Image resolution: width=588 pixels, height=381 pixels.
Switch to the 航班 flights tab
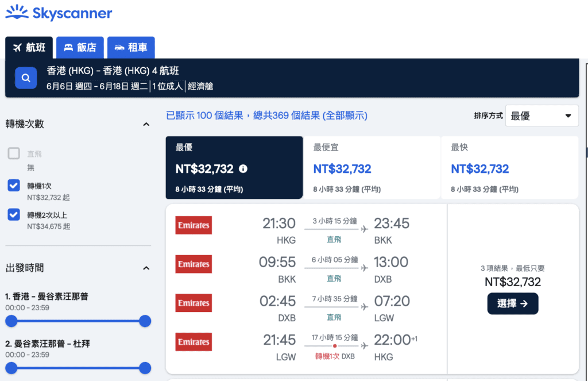point(29,47)
